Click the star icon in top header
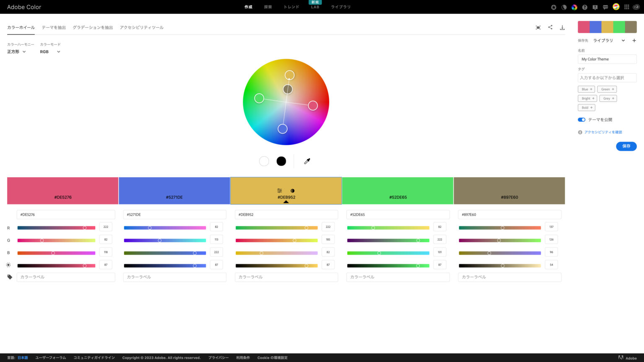This screenshot has height=362, width=644. click(553, 7)
